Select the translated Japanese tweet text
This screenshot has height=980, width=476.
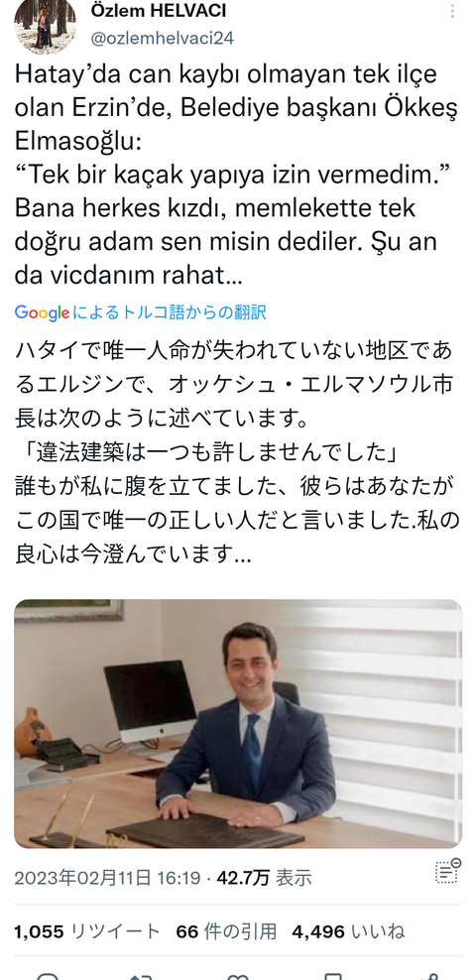[x=237, y=452]
